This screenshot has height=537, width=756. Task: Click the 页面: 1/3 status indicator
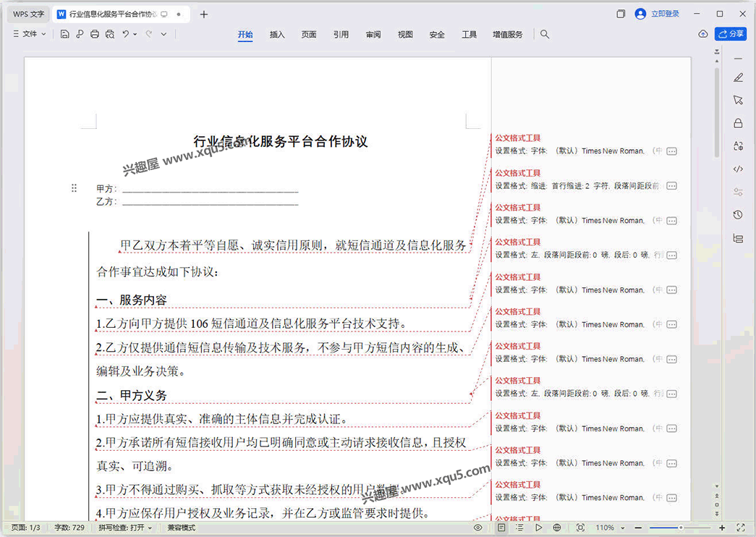pos(25,528)
